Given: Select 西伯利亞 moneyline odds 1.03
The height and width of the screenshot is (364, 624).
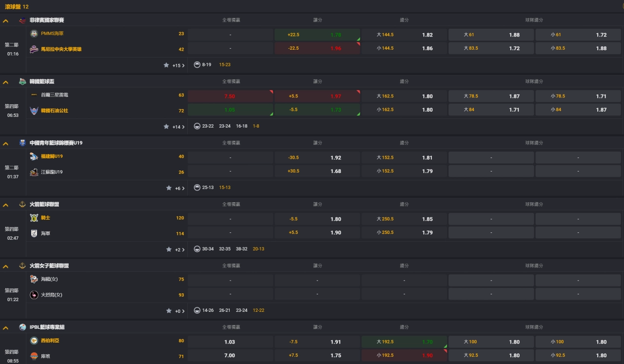Looking at the screenshot, I should tap(230, 342).
